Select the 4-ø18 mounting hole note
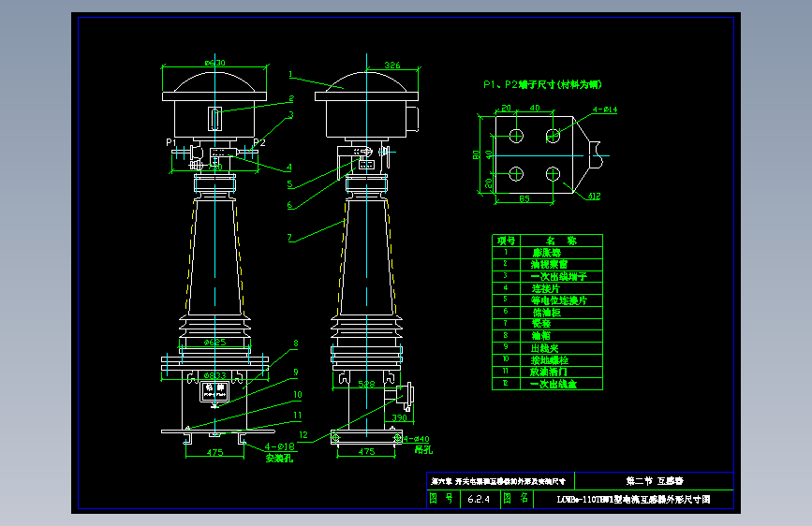 point(280,446)
